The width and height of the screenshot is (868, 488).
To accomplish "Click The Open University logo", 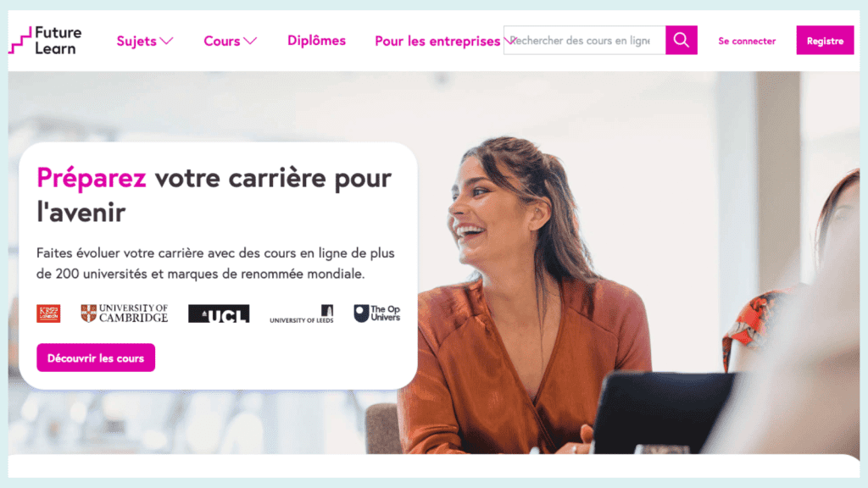I will pos(377,313).
